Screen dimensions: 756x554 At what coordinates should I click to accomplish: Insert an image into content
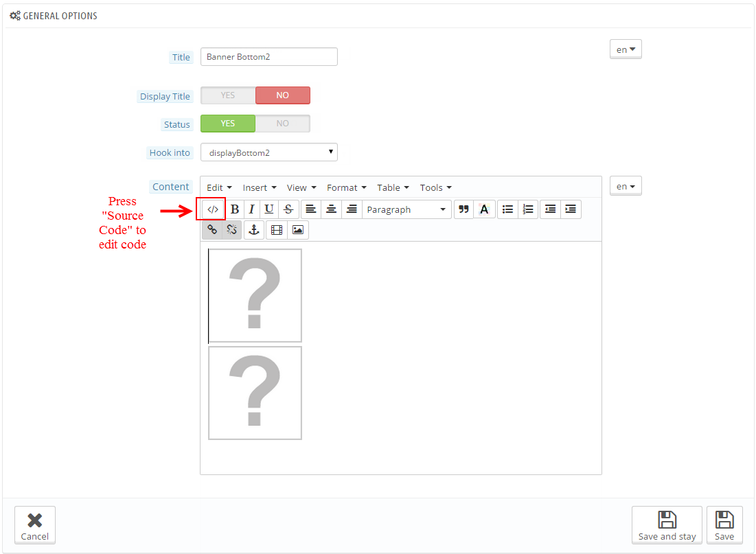[298, 230]
